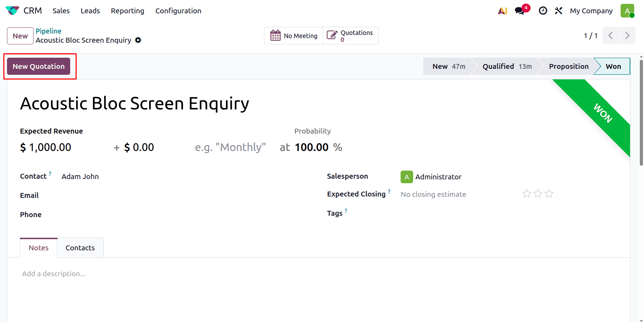The height and width of the screenshot is (322, 644).
Task: Click the No Meeting calendar icon
Action: coord(276,35)
